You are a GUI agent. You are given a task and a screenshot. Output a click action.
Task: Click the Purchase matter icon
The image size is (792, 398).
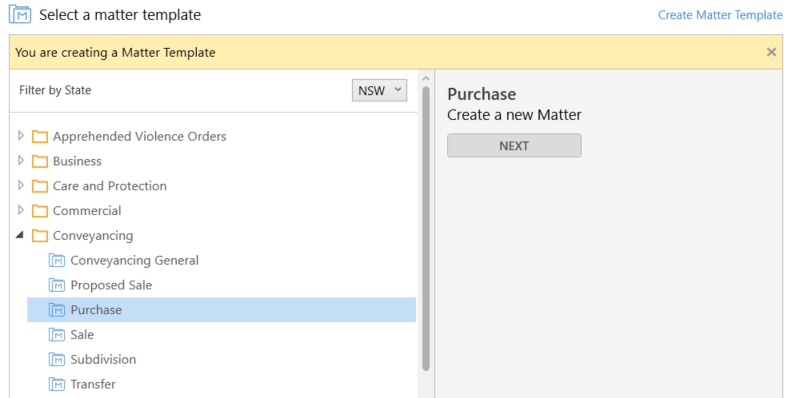[x=57, y=310]
